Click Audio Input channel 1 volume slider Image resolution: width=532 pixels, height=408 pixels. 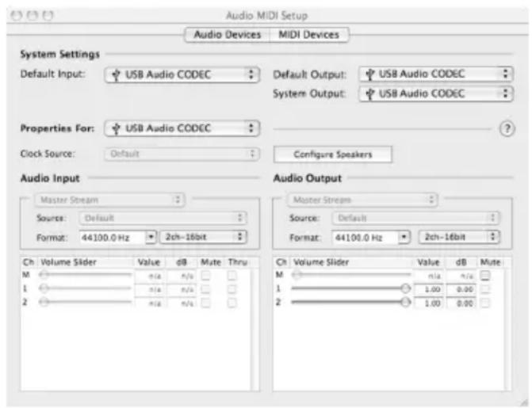85,288
